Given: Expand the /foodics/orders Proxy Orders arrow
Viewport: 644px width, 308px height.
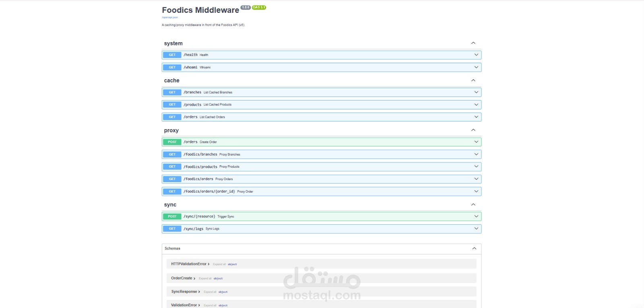Looking at the screenshot, I should (x=476, y=179).
